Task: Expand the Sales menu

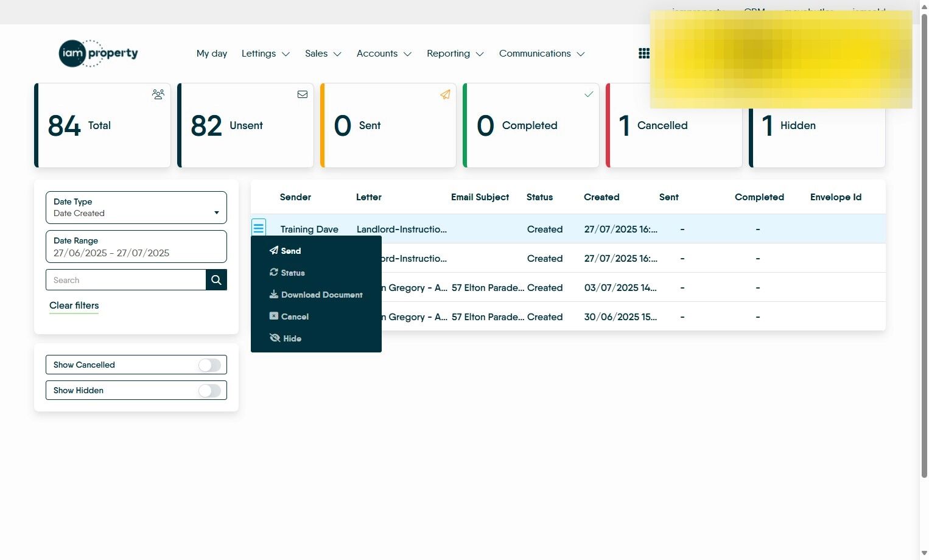Action: (323, 54)
